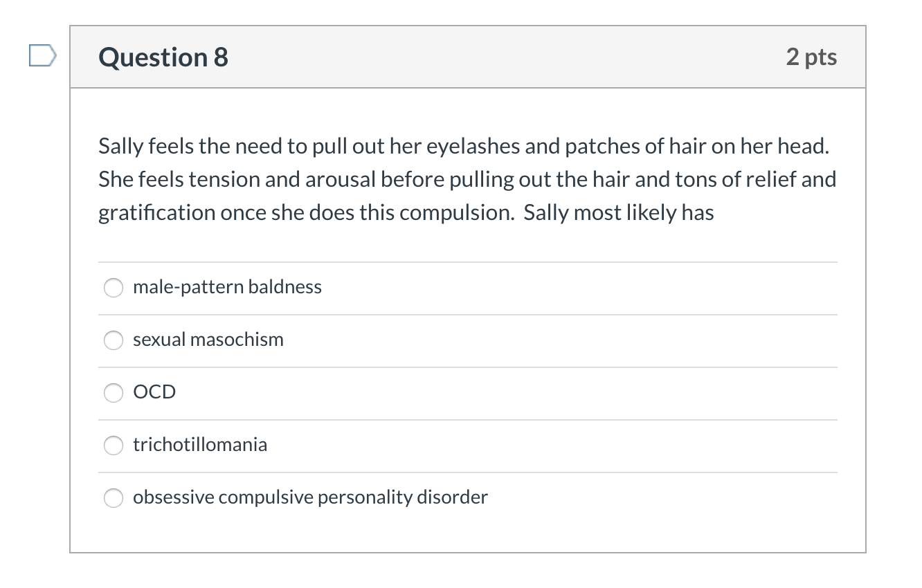Click the first line starting 'Sally feels the need'
Image resolution: width=922 pixels, height=588 pixels.
click(462, 147)
